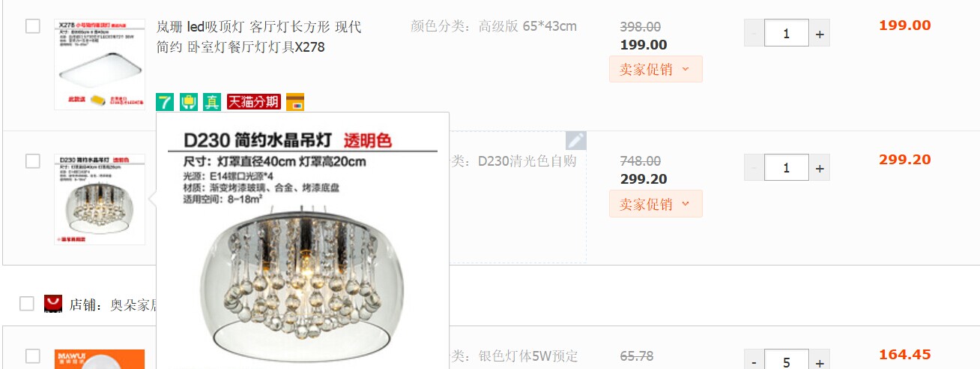Click the red 天猫分期 installment badge
Image resolution: width=980 pixels, height=369 pixels.
coord(253,101)
